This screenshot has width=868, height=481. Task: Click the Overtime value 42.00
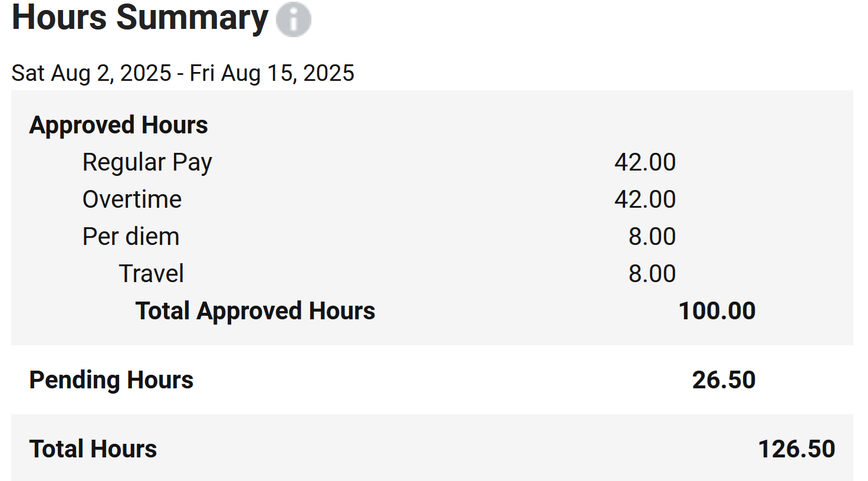pyautogui.click(x=645, y=199)
